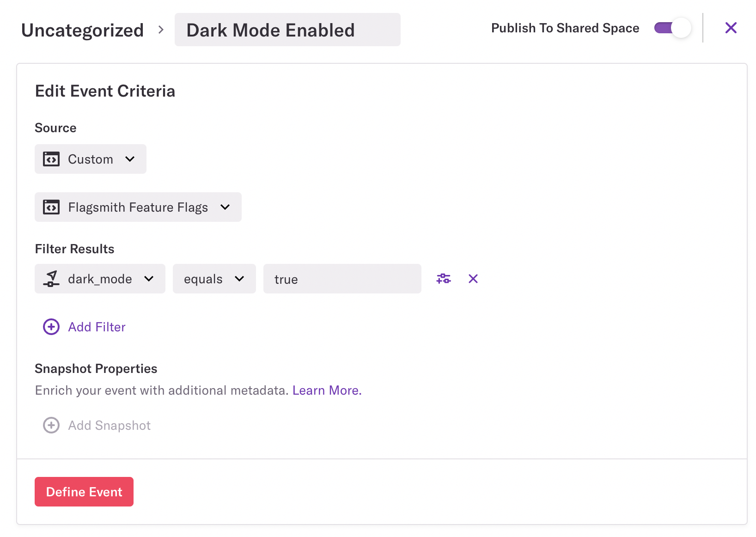
Task: Click the Flagsmith Feature Flags icon
Action: (51, 207)
